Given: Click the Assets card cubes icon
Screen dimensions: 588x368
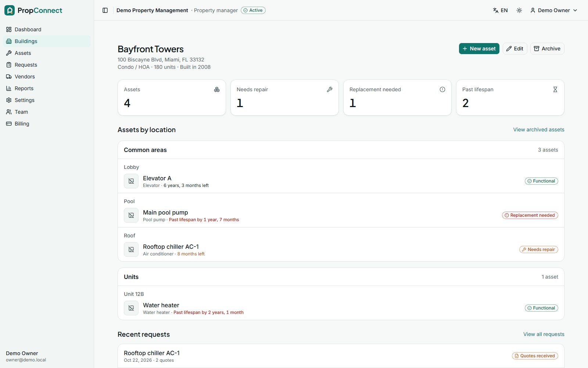Looking at the screenshot, I should 217,89.
